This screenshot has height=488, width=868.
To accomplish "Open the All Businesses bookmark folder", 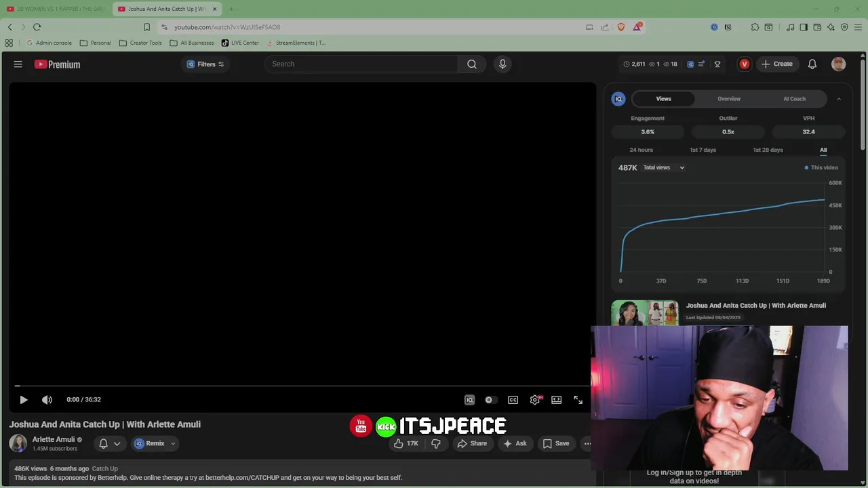I will click(192, 43).
